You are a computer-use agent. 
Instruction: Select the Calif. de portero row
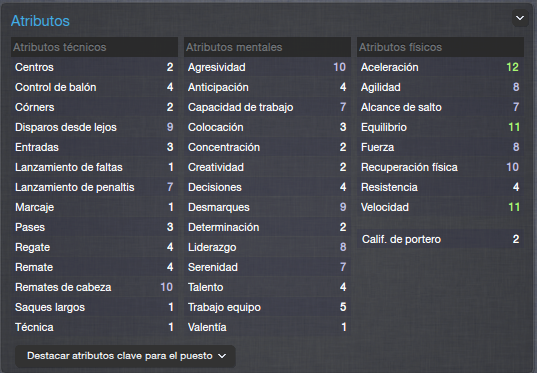pyautogui.click(x=440, y=239)
